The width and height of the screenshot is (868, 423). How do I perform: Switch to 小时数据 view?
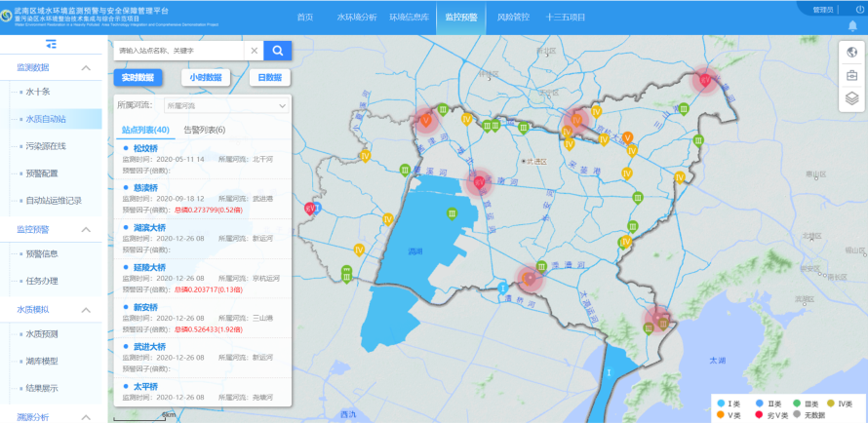click(206, 78)
